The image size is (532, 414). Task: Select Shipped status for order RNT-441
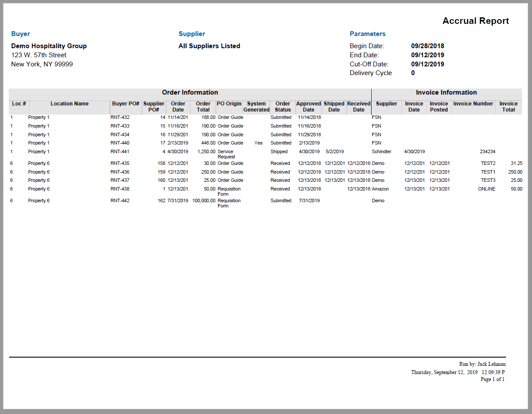pyautogui.click(x=279, y=151)
